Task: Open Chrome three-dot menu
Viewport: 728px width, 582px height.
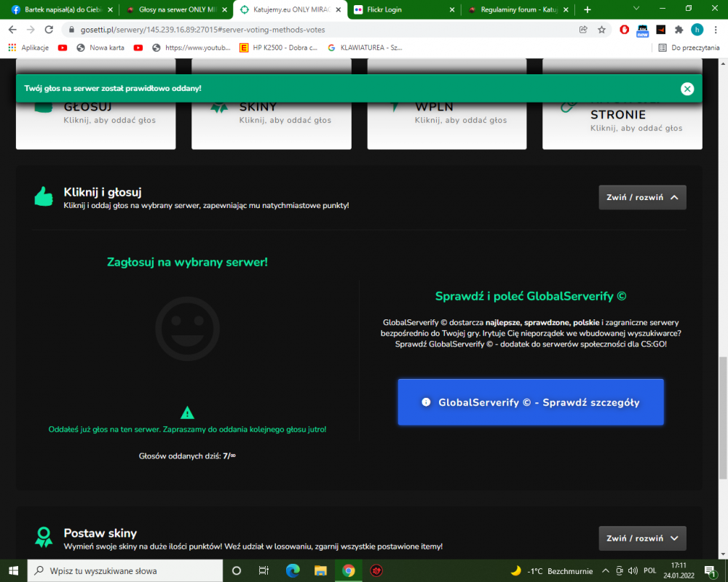Action: point(716,30)
